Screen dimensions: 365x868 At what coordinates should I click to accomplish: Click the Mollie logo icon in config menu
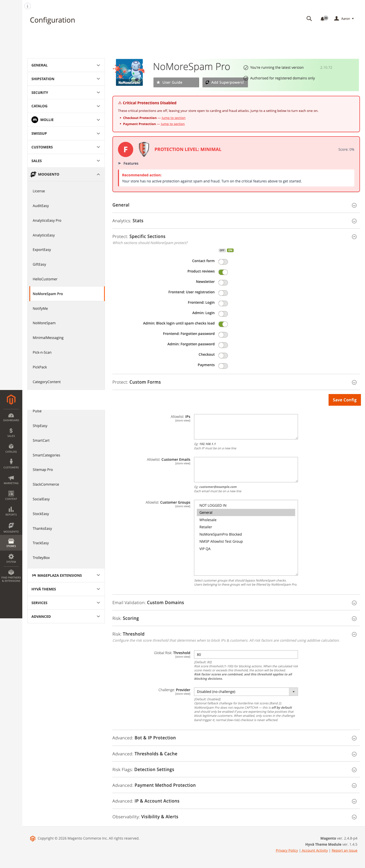click(35, 120)
